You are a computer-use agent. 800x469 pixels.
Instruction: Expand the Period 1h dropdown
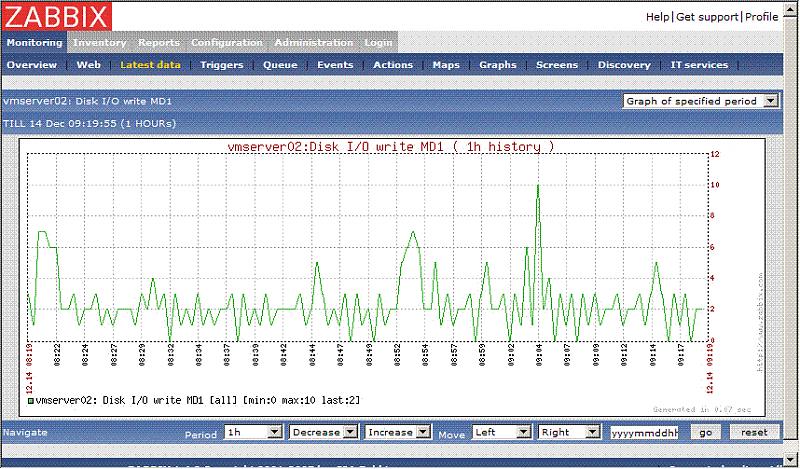click(253, 432)
